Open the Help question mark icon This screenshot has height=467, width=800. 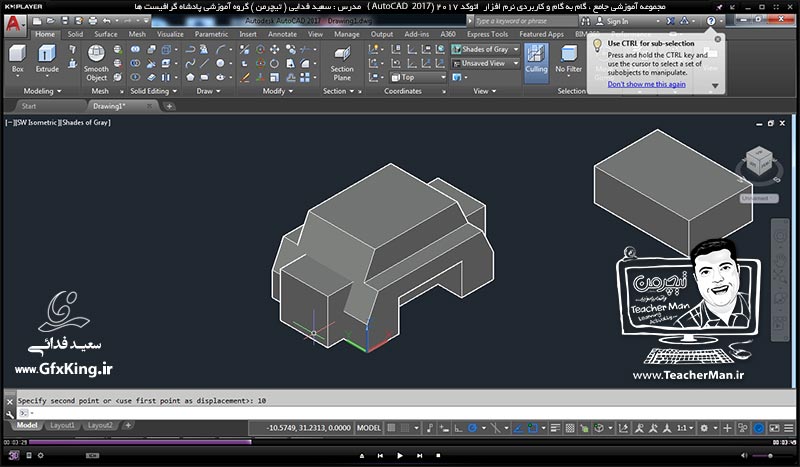pyautogui.click(x=711, y=21)
